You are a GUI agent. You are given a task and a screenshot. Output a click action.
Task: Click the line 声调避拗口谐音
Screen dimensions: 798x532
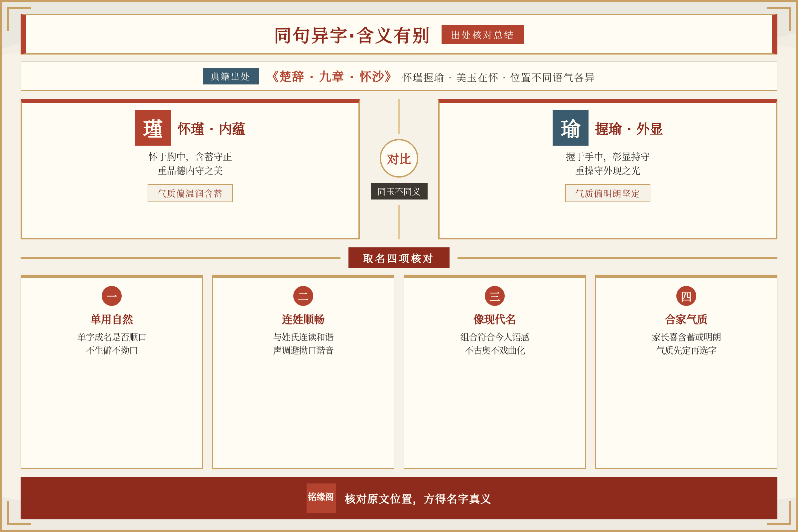[303, 350]
